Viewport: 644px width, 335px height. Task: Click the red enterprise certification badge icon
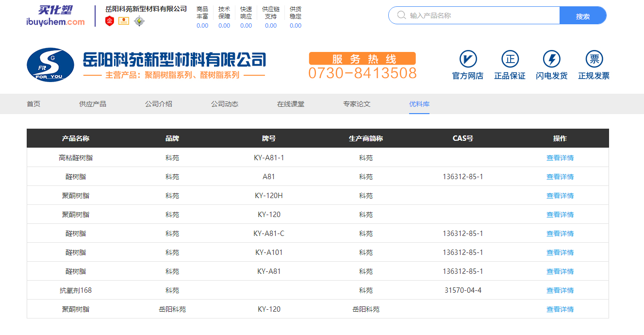[x=110, y=21]
